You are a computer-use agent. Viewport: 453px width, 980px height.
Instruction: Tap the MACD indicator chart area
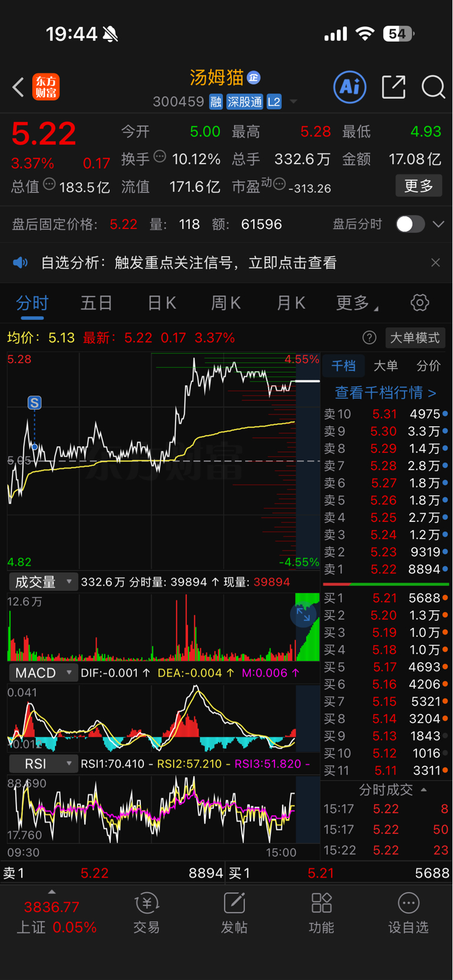click(x=164, y=717)
